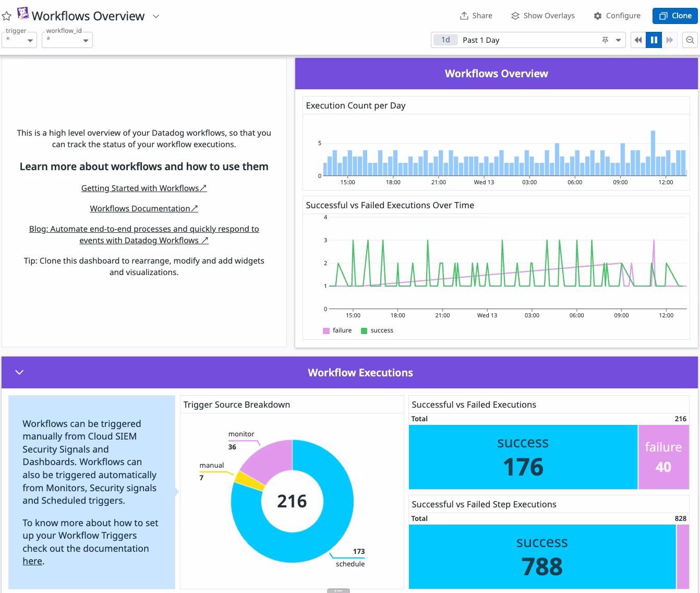Click the pin icon in time selector
This screenshot has height=593, width=700.
[605, 40]
